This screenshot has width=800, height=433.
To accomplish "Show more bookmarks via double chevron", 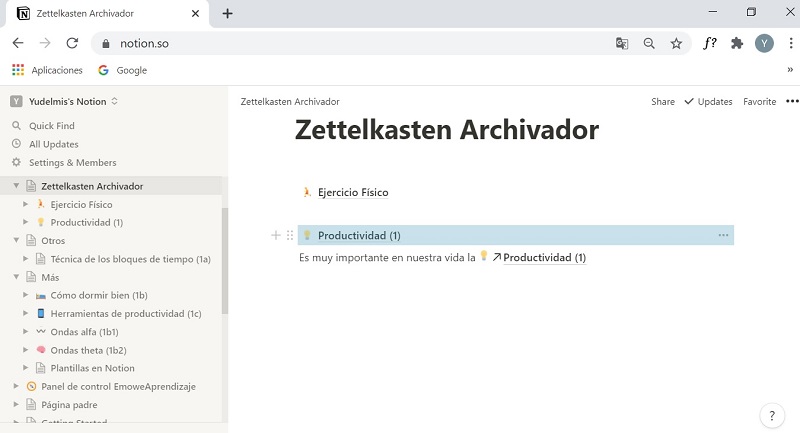I will coord(790,70).
